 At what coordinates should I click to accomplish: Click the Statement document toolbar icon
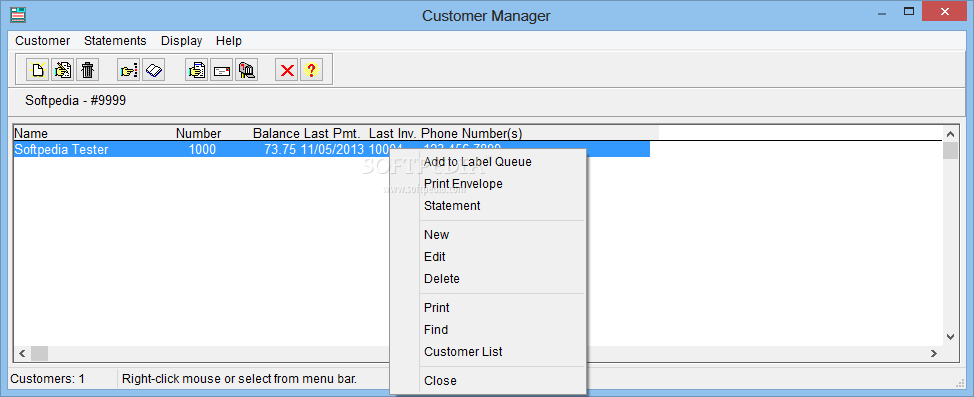[x=197, y=70]
